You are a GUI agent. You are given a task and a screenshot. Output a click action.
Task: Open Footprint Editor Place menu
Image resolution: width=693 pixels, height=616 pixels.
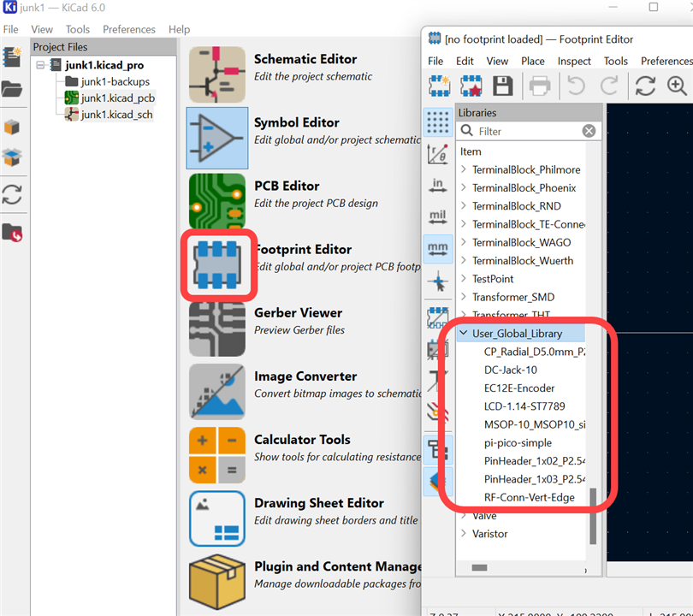click(532, 61)
